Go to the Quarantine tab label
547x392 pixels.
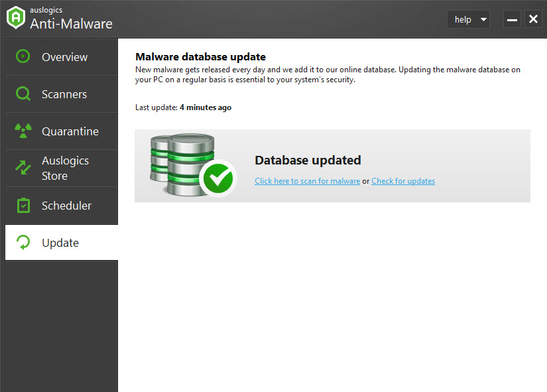tap(70, 131)
